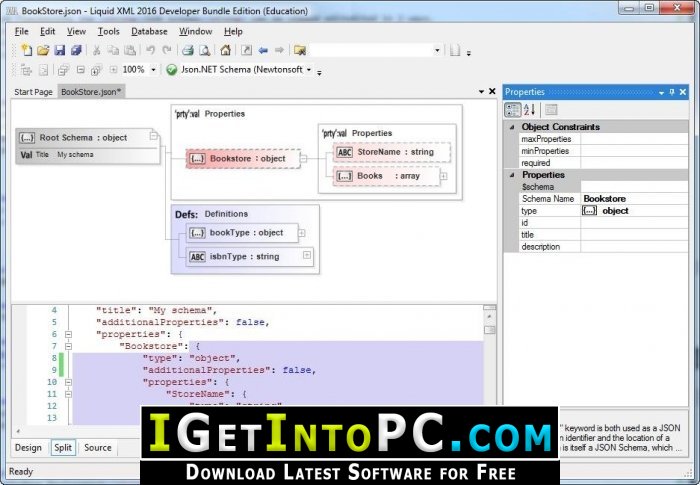Navigate forward with grey arrow
The width and height of the screenshot is (700, 485).
(279, 50)
